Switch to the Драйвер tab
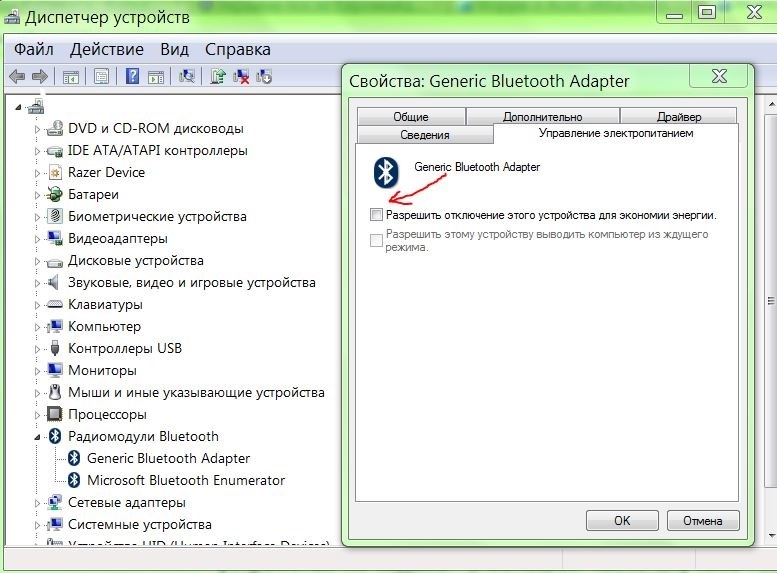Screen dimensions: 777x573 (678, 117)
